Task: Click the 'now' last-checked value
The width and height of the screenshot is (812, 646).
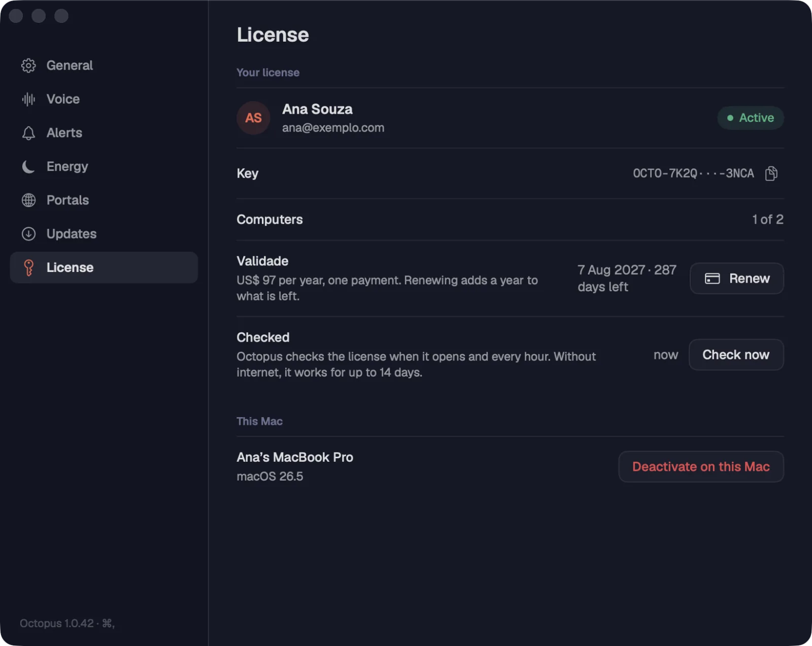Action: [666, 355]
